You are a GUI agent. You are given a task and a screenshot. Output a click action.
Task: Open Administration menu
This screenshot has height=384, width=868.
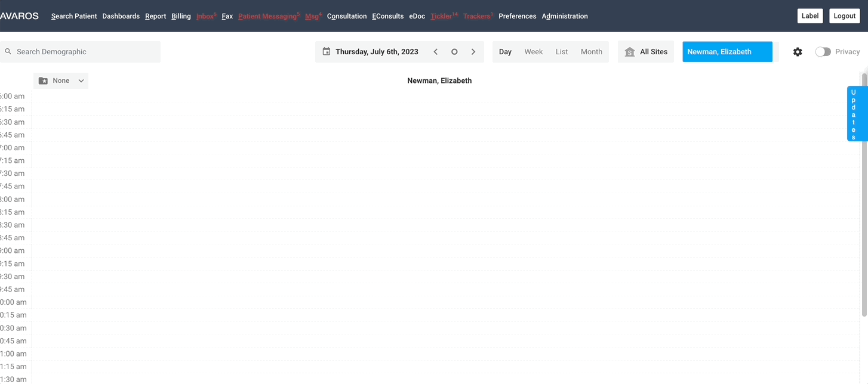(565, 16)
